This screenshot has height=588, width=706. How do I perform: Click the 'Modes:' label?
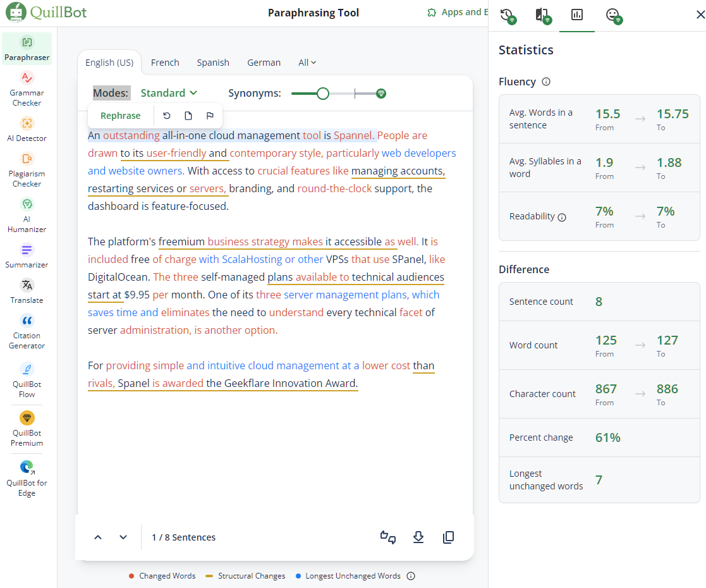(112, 93)
